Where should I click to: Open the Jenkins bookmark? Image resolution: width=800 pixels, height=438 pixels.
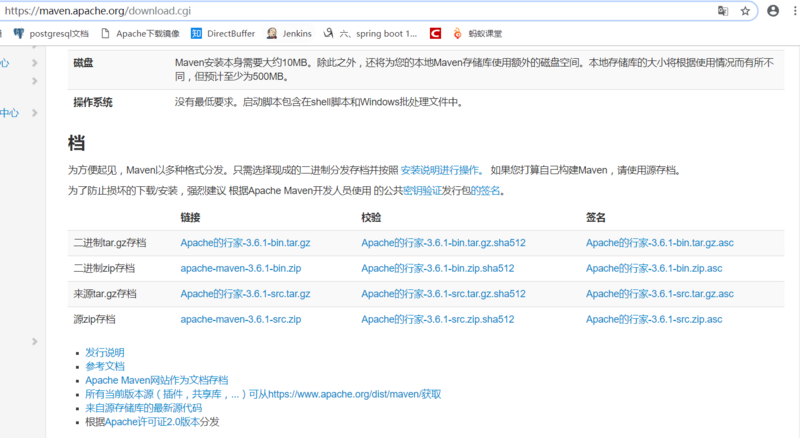tap(289, 34)
